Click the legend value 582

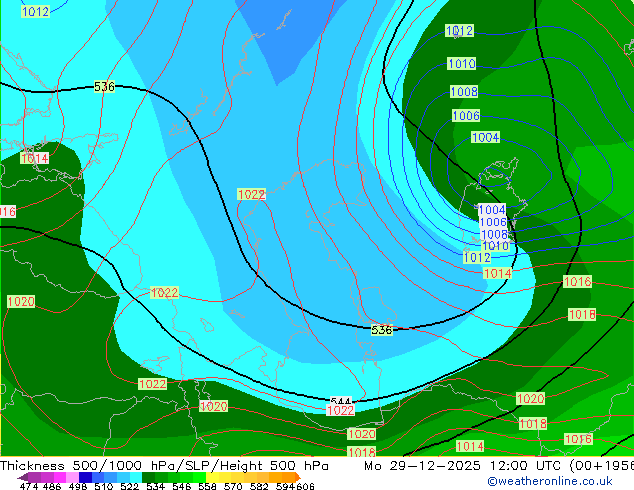[x=259, y=486]
